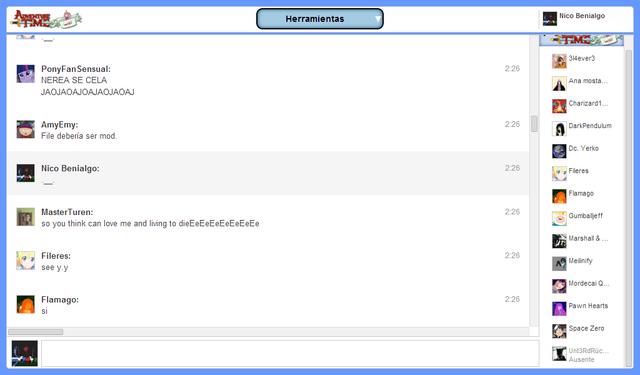The image size is (640, 375).
Task: Click MasterTuren avatar in chat
Action: click(x=25, y=217)
